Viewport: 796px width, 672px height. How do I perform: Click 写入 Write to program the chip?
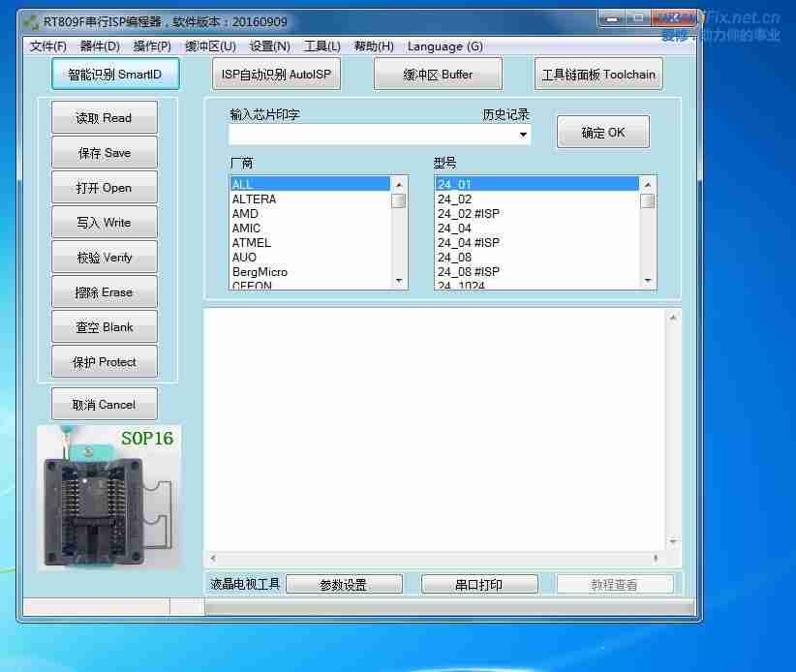coord(104,221)
